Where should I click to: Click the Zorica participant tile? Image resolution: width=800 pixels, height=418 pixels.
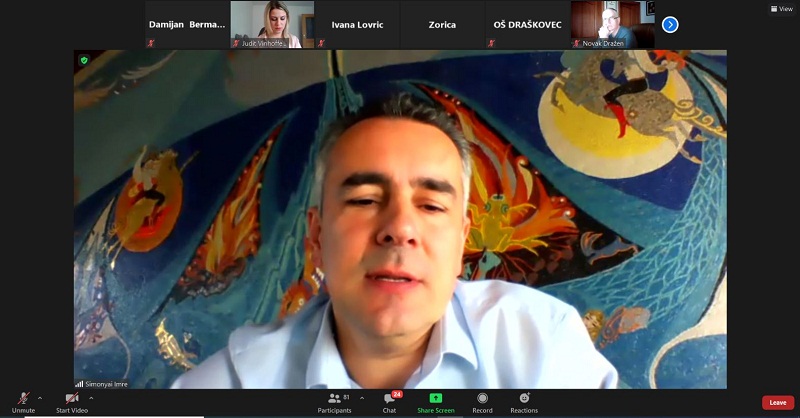pos(442,24)
